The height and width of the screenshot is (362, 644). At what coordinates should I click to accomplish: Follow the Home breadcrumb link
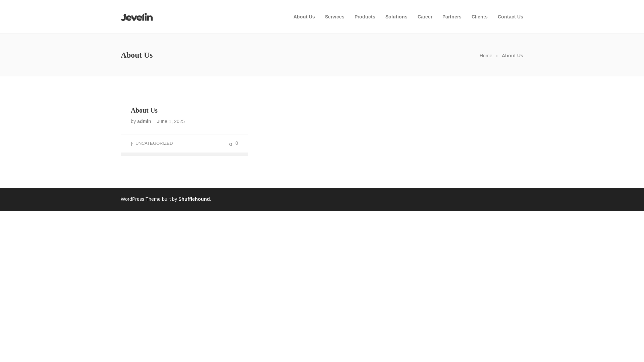[x=486, y=56]
